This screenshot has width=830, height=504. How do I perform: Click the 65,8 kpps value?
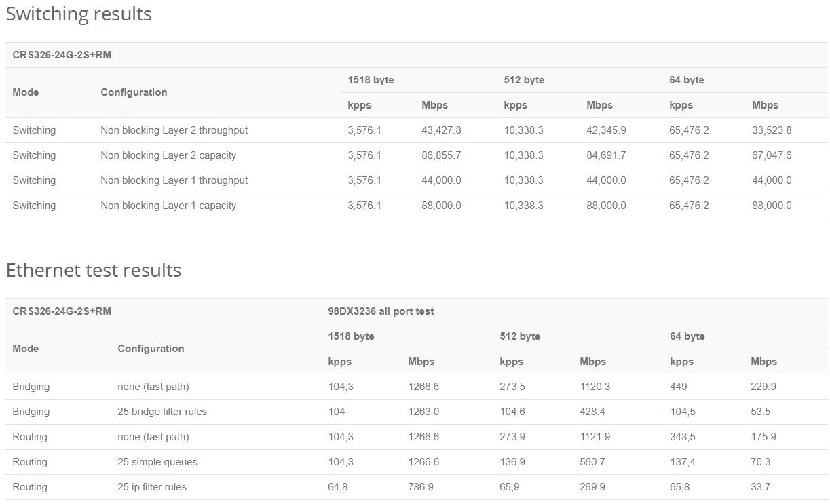point(680,487)
